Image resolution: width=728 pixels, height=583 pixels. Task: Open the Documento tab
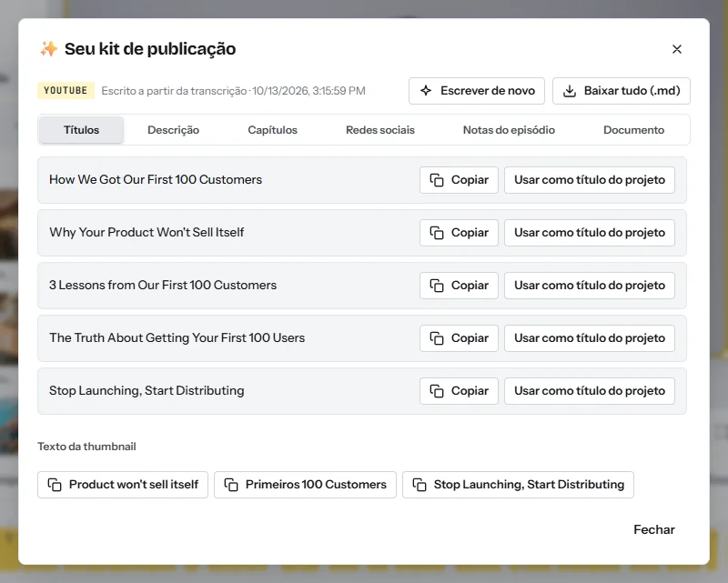tap(633, 130)
